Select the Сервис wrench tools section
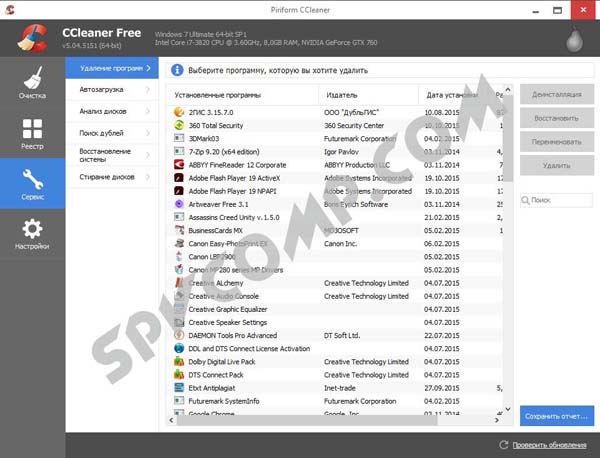This screenshot has width=600, height=458. point(32,186)
